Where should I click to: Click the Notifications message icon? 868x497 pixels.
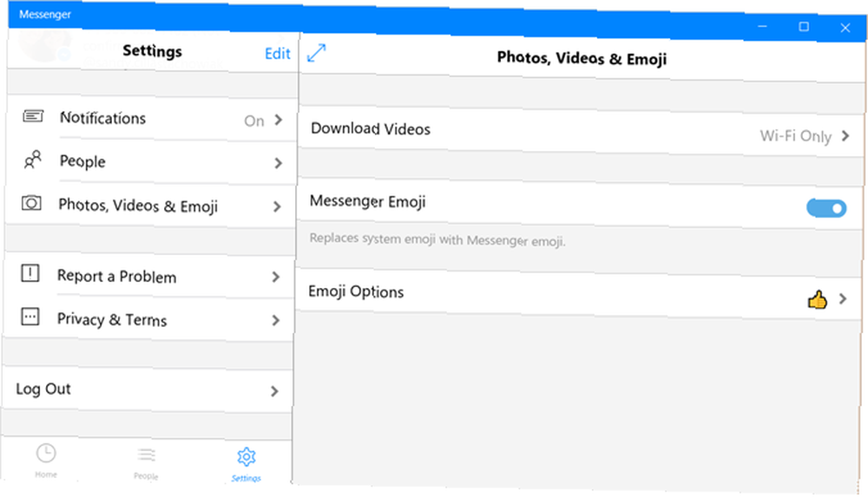[x=33, y=116]
